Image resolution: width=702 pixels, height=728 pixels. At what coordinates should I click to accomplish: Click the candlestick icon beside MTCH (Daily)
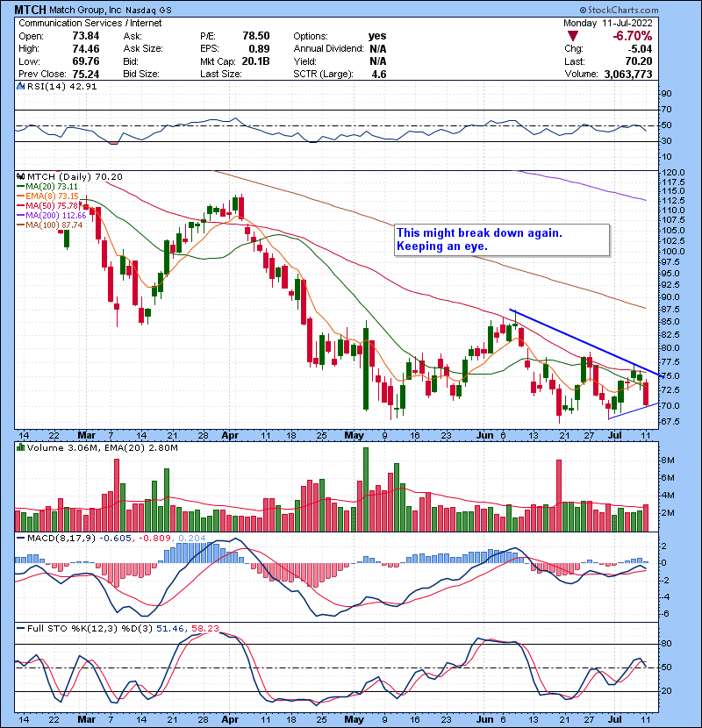pyautogui.click(x=20, y=177)
